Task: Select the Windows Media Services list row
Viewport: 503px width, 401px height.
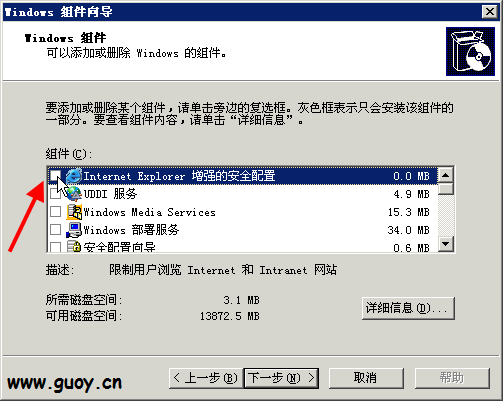Action: click(x=242, y=212)
